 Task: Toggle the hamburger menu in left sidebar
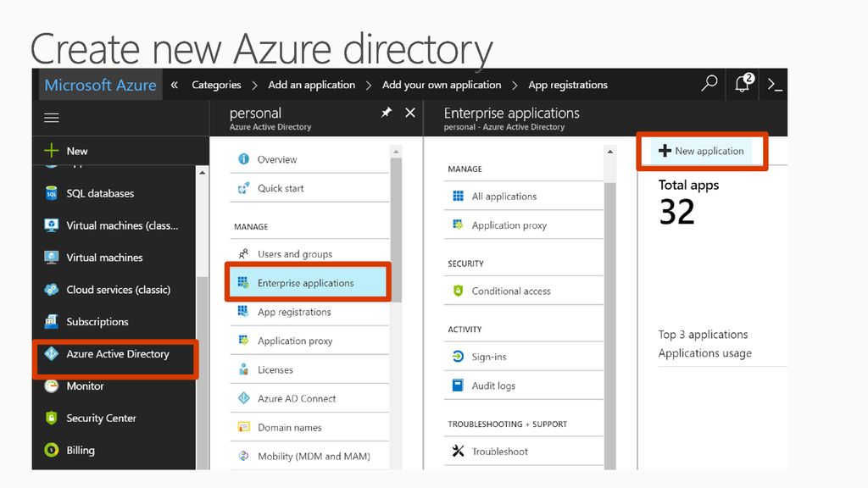coord(52,118)
